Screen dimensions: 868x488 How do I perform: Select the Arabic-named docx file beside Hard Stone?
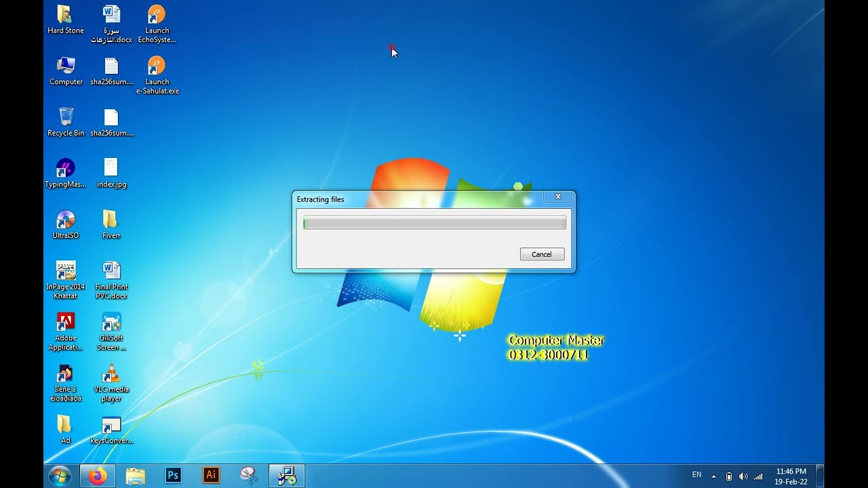(111, 24)
